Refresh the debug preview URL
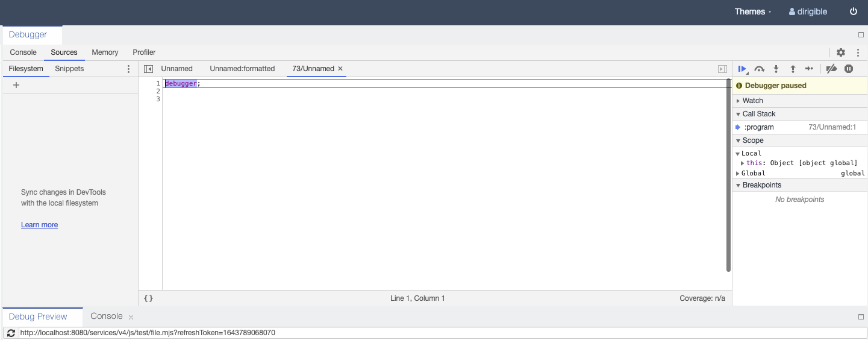 [x=11, y=333]
